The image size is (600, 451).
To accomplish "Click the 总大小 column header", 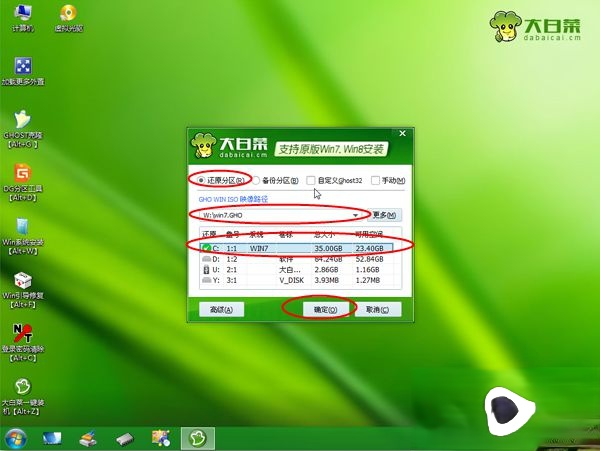I will (324, 234).
